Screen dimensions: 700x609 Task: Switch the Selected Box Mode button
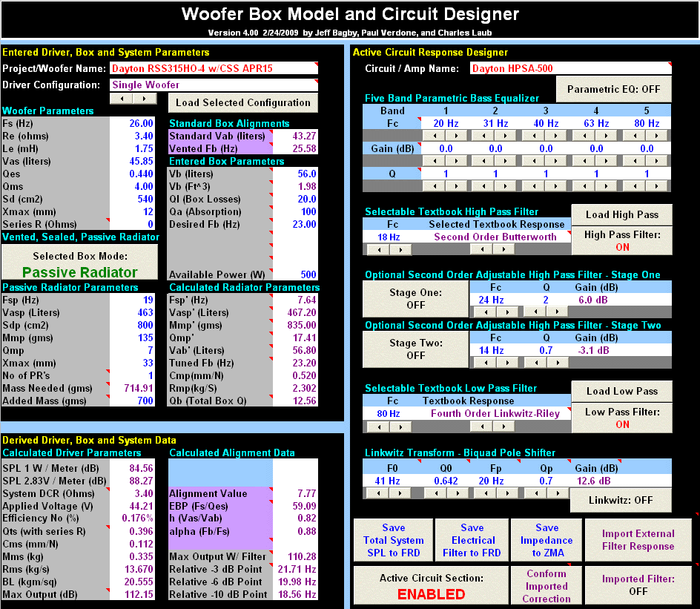(80, 263)
